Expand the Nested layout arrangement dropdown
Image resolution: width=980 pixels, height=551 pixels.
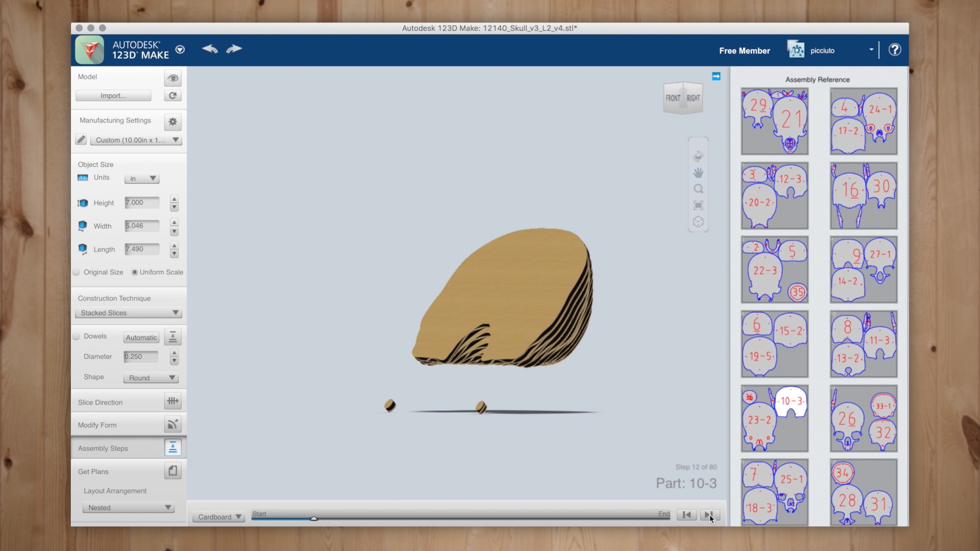(129, 508)
